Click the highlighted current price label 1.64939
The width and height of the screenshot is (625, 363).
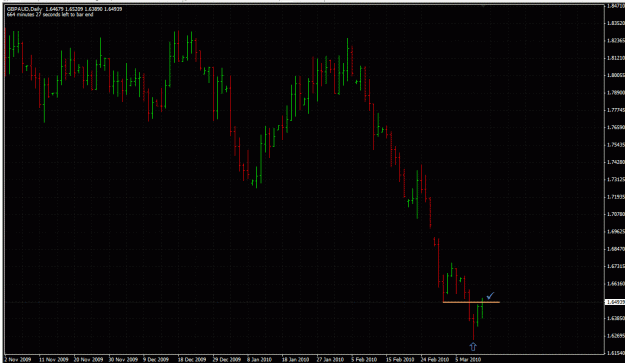click(x=615, y=302)
